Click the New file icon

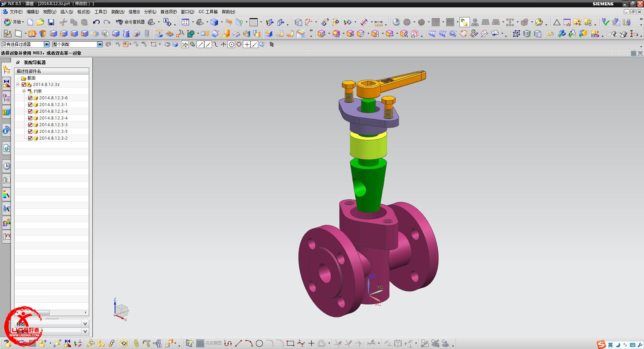point(30,22)
